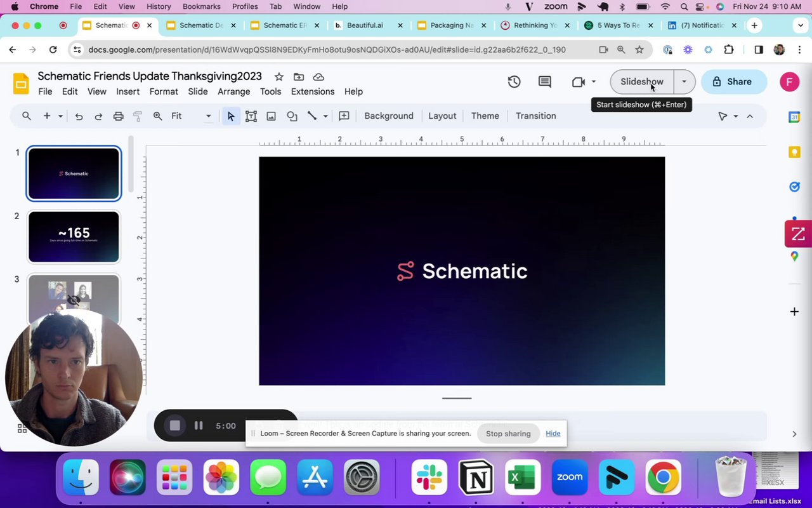Click the zoom magnifier tool
This screenshot has width=812, height=508.
157,116
